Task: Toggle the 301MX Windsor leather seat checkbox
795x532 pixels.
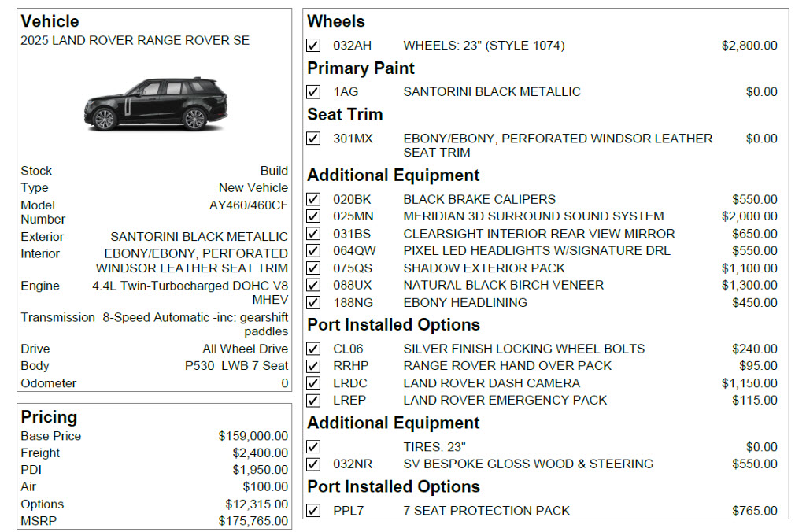Action: 313,138
